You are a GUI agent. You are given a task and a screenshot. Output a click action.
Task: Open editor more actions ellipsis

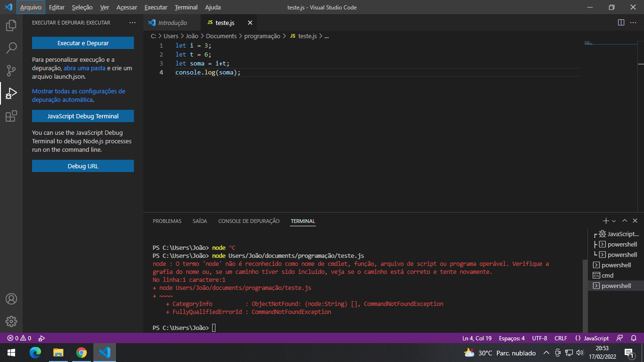point(634,23)
